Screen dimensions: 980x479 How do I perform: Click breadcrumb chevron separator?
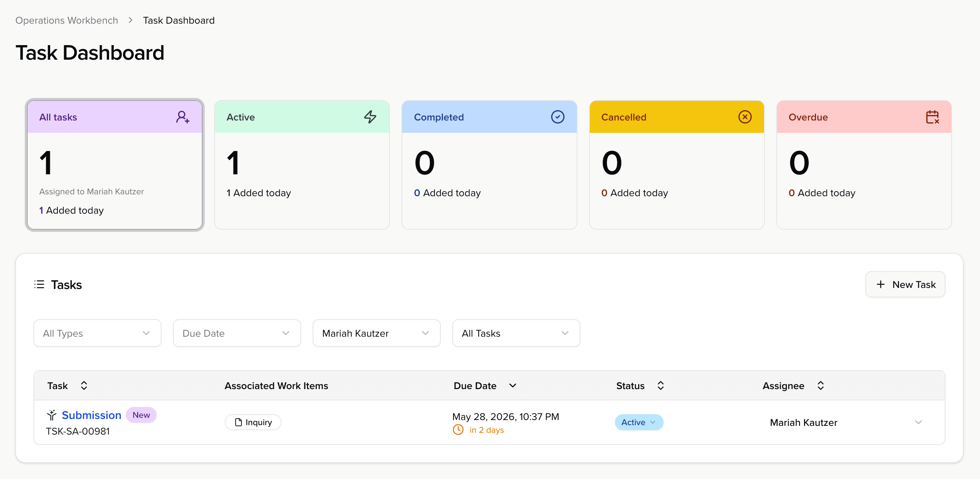131,20
